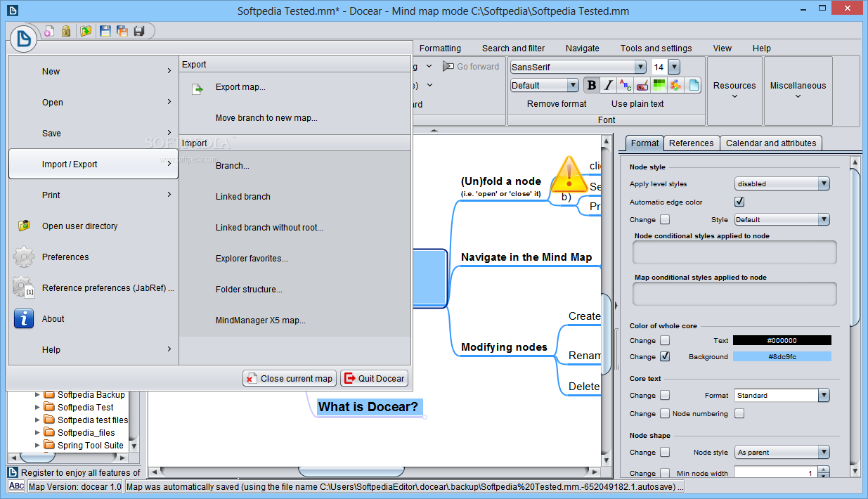Open the Print submenu entry
This screenshot has height=499, width=868.
93,195
